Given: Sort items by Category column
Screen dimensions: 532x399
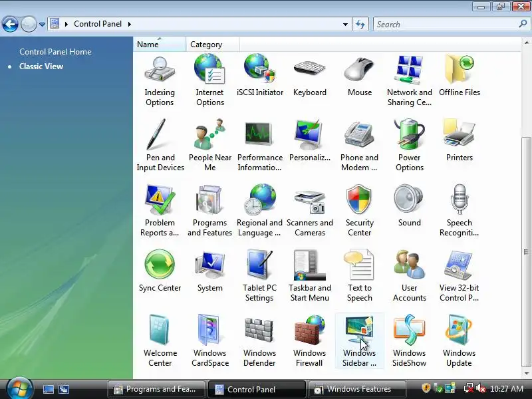Looking at the screenshot, I should coord(212,45).
